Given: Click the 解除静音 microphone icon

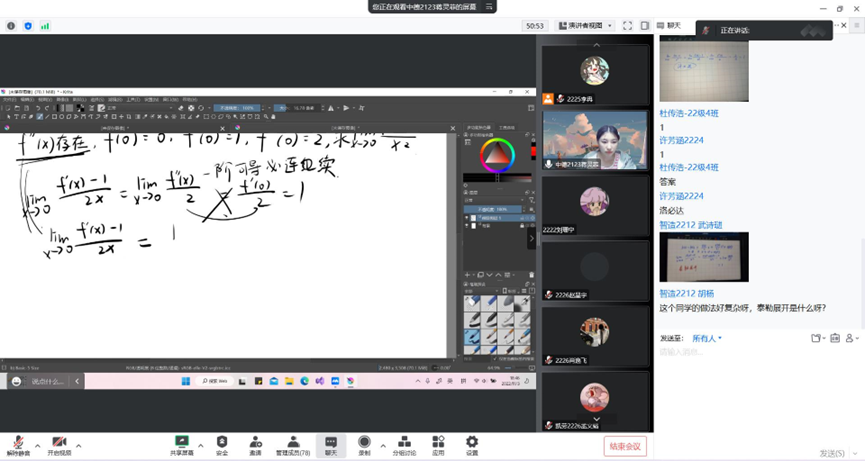Looking at the screenshot, I should pyautogui.click(x=18, y=442).
